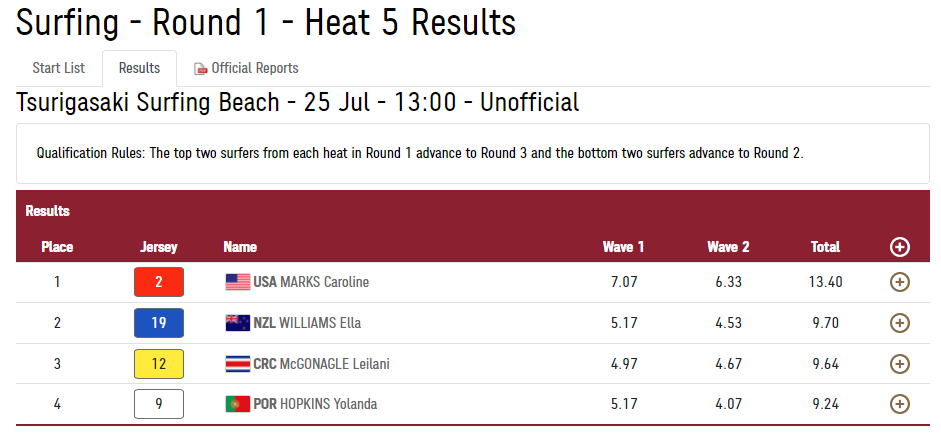The width and height of the screenshot is (941, 444).
Task: Open the Official Reports tab
Action: tap(254, 68)
